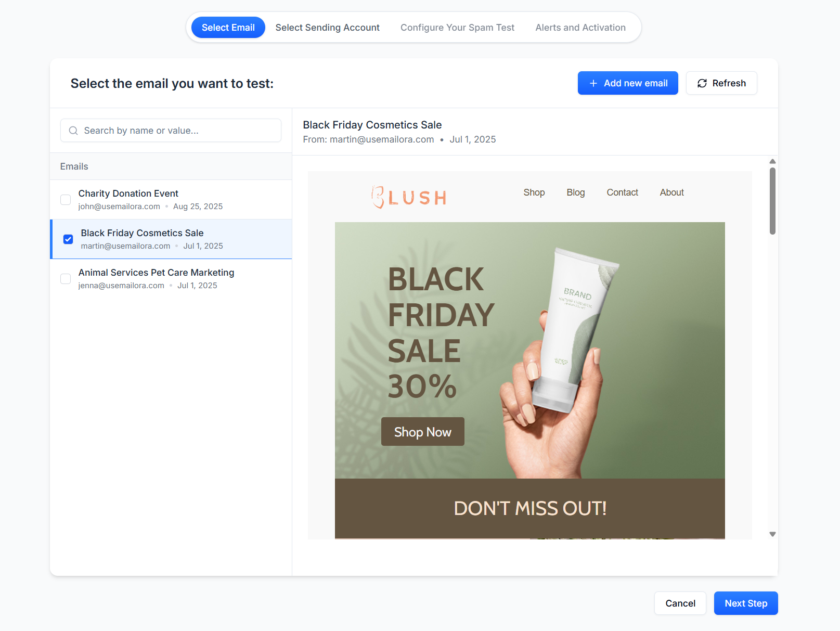This screenshot has height=631, width=840.
Task: Click the scrollbar down arrow in preview
Action: [772, 534]
